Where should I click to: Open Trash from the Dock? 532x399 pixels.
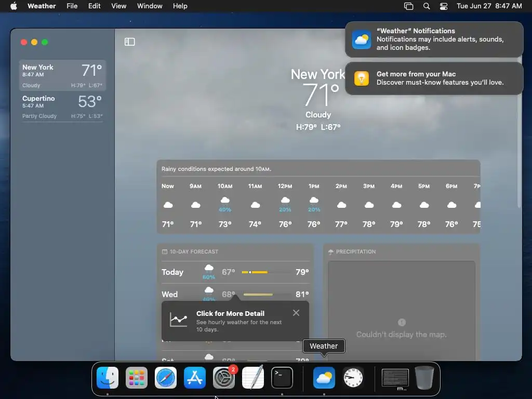[x=424, y=378]
